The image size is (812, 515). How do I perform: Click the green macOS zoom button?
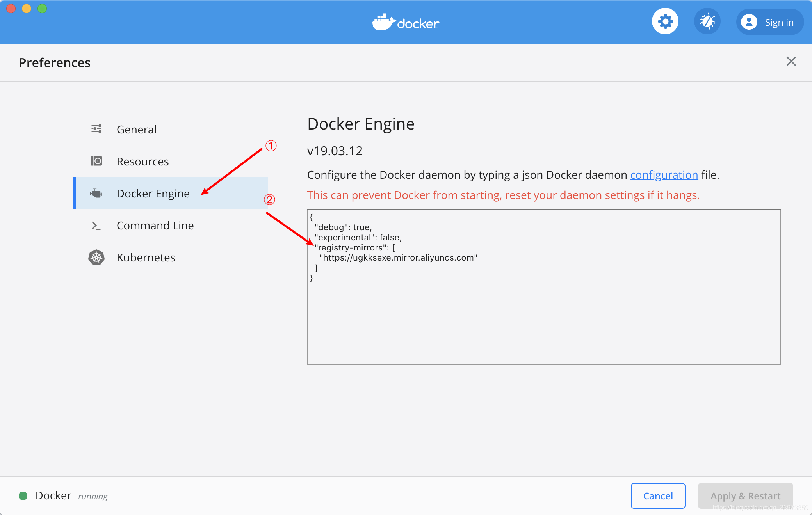pyautogui.click(x=42, y=8)
